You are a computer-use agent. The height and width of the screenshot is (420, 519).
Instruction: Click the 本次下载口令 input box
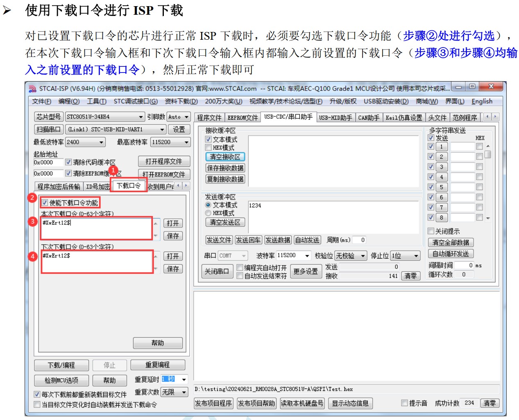[x=97, y=229]
